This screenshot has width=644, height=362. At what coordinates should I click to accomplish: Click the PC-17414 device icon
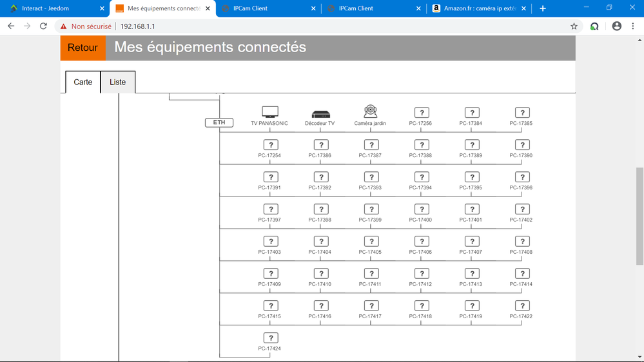point(522,273)
